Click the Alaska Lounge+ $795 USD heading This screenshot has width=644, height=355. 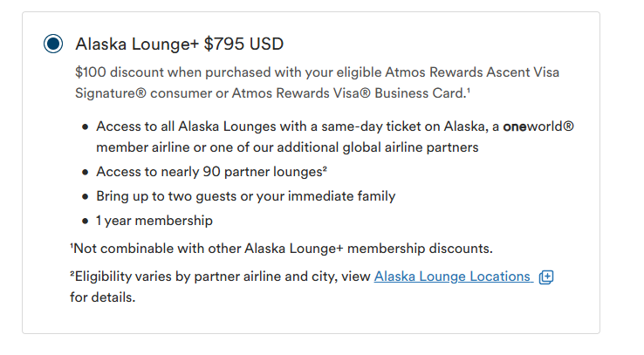[179, 44]
